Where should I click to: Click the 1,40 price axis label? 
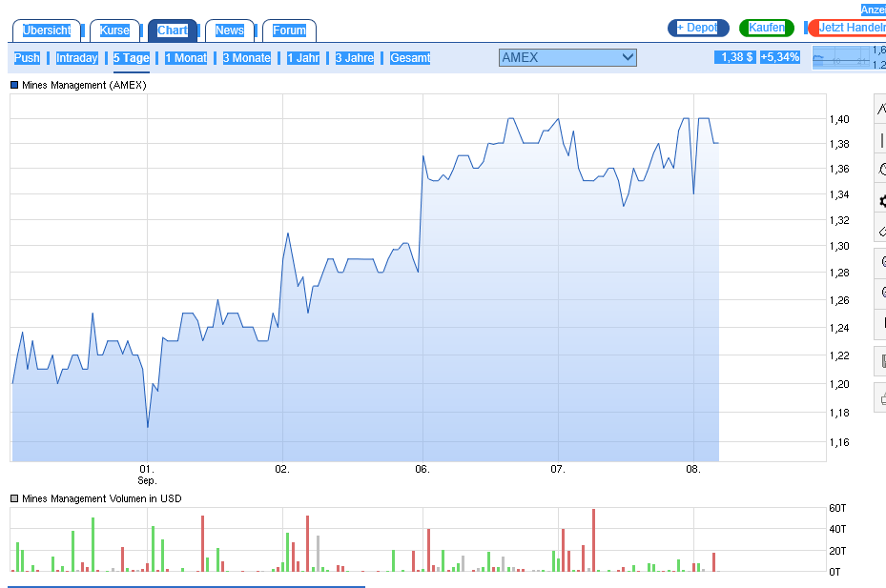[839, 119]
